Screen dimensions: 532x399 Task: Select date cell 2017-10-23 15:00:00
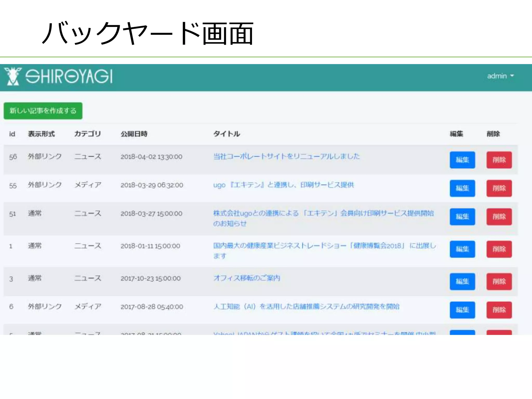[151, 278]
